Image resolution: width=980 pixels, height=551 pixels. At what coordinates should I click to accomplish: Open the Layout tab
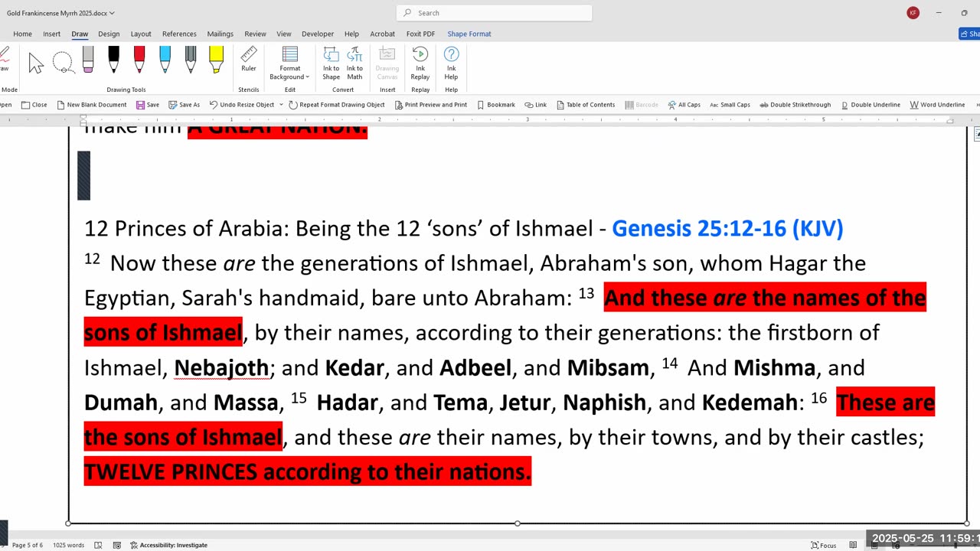[x=141, y=34]
